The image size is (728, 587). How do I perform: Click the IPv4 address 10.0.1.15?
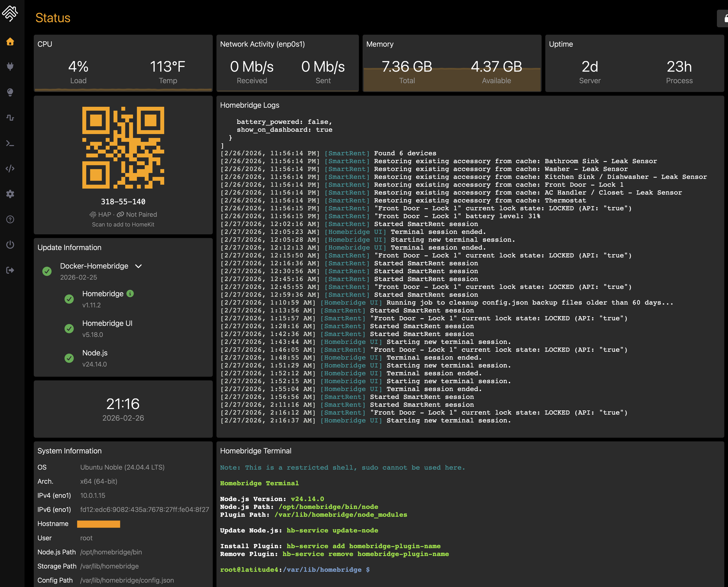[x=93, y=495]
